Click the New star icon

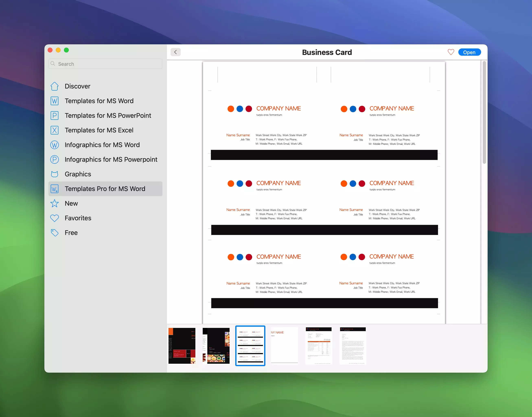(x=55, y=203)
